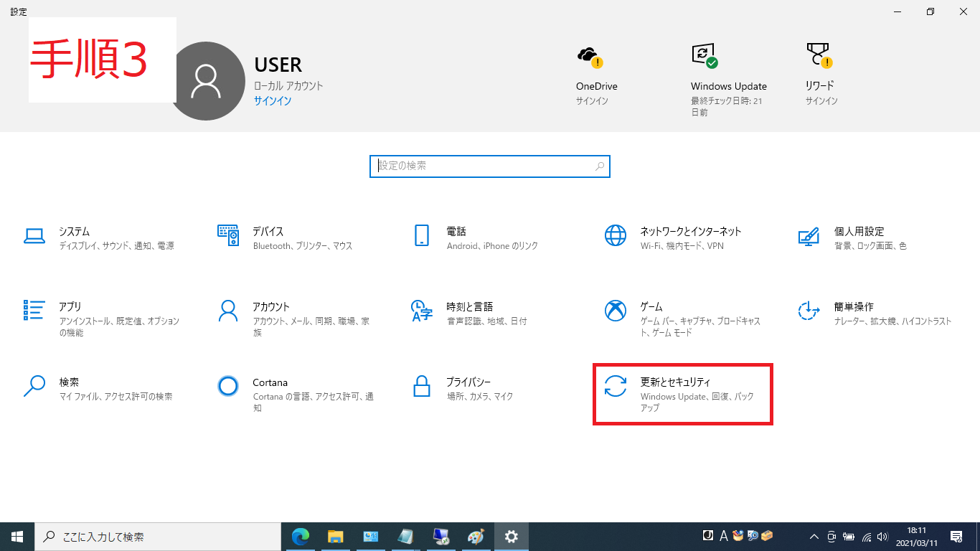Click 最終チェック日時 text under Windows Update
The height and width of the screenshot is (551, 980).
[x=726, y=107]
